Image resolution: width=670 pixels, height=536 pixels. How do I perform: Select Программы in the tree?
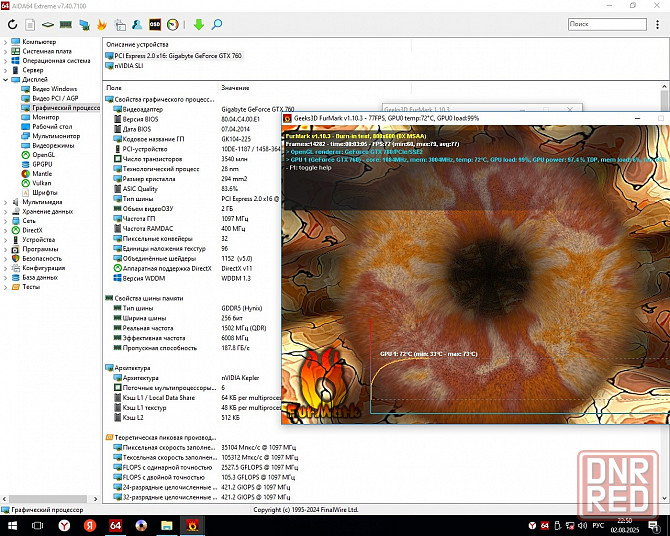pos(40,249)
